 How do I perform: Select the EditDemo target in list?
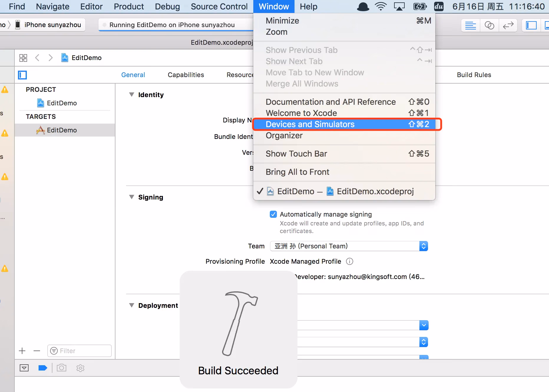pyautogui.click(x=62, y=130)
